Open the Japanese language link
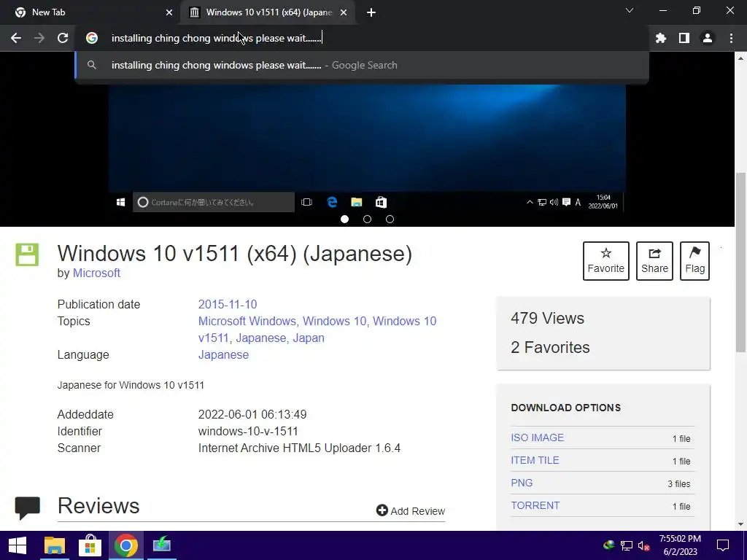747x560 pixels. point(223,355)
